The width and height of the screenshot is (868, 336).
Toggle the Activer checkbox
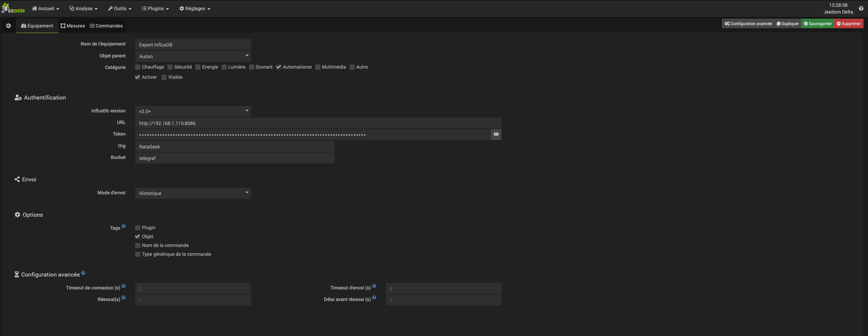[138, 77]
